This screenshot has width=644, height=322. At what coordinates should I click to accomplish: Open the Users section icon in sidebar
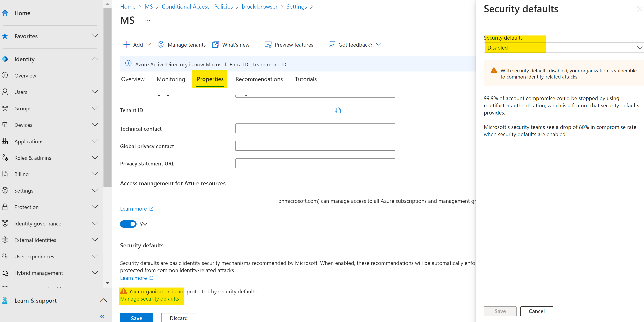pyautogui.click(x=5, y=92)
